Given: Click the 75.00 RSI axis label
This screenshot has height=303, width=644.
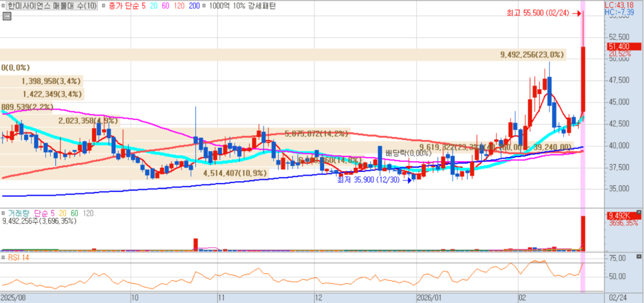Looking at the screenshot, I should [x=617, y=258].
